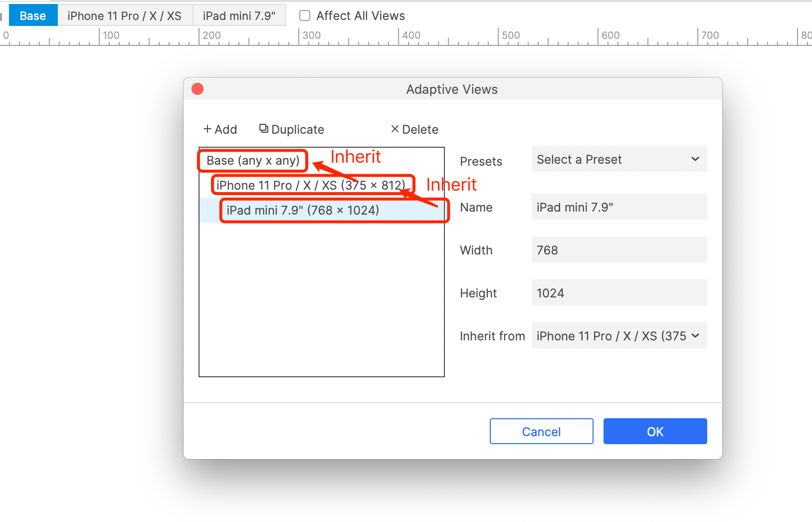Viewport: 812px width, 522px height.
Task: Click into the Height field showing 1024
Action: click(619, 293)
